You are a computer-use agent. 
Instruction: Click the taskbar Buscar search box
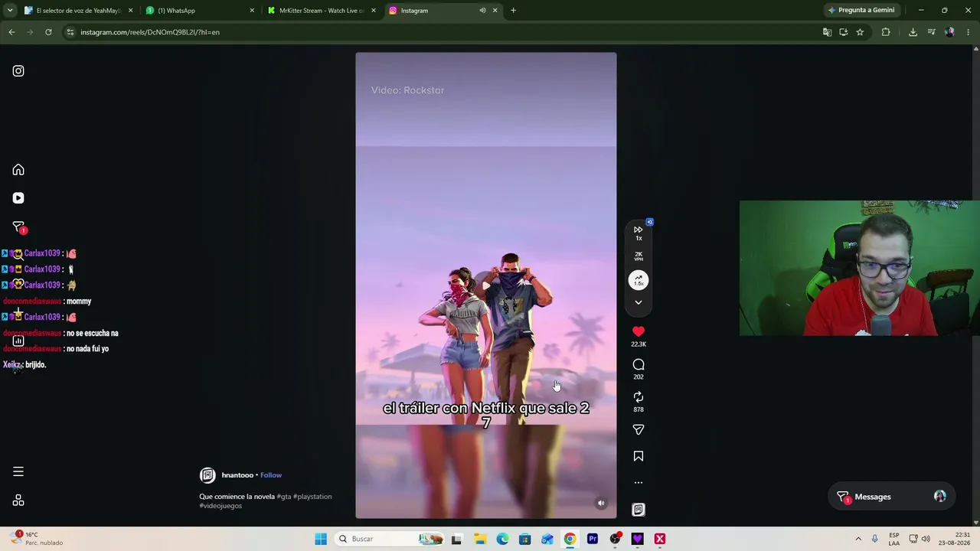tap(390, 539)
